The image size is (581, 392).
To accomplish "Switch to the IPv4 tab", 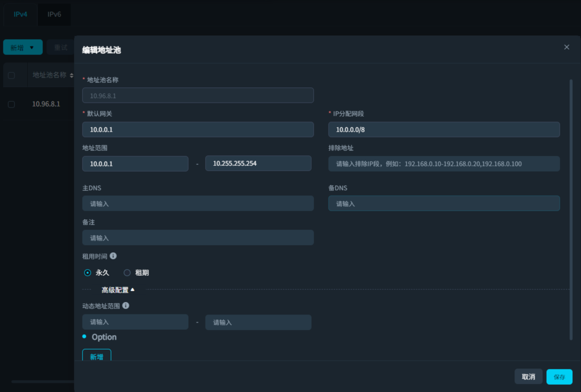I will click(x=20, y=14).
